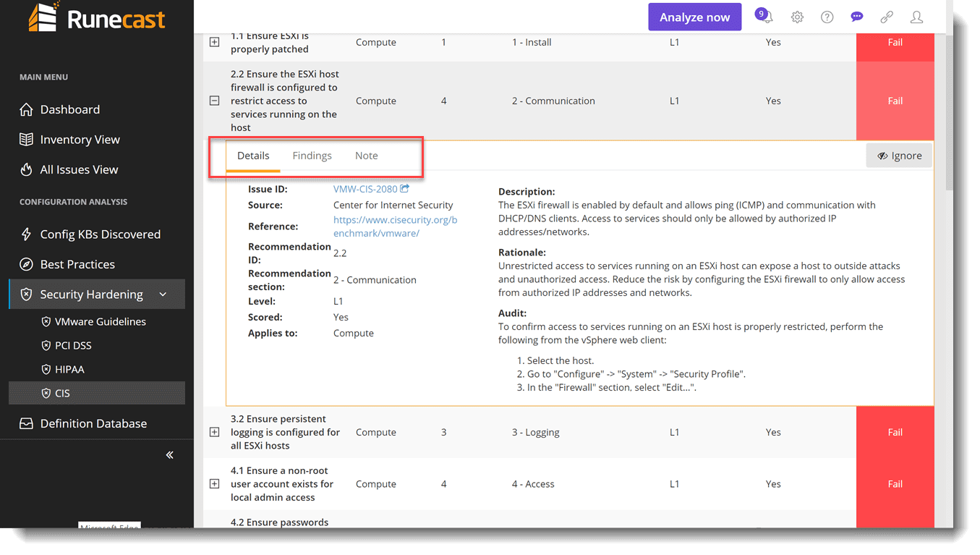Click '4 - Access' cell in row 4.1
The width and height of the screenshot is (980, 555).
(x=533, y=484)
